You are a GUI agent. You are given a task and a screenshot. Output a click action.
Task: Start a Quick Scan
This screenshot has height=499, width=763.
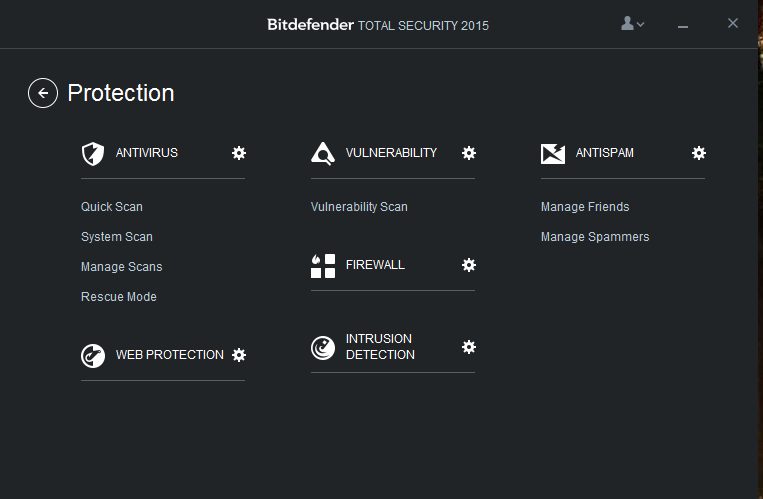tap(112, 207)
